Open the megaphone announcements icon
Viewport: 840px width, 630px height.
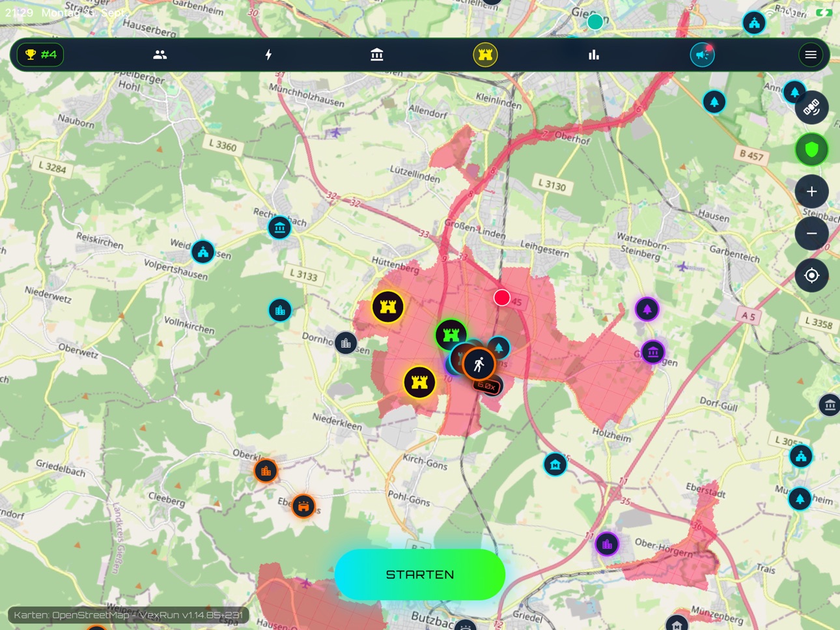point(702,55)
